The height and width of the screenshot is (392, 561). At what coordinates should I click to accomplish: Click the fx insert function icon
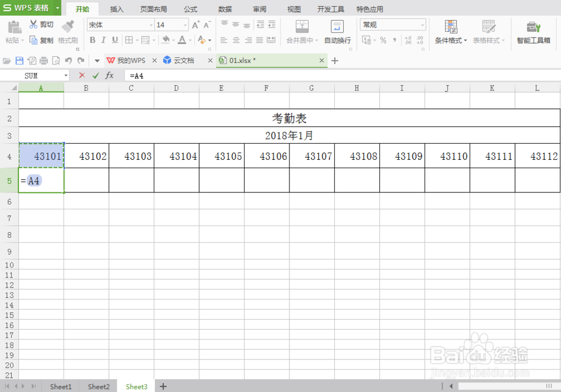[109, 75]
